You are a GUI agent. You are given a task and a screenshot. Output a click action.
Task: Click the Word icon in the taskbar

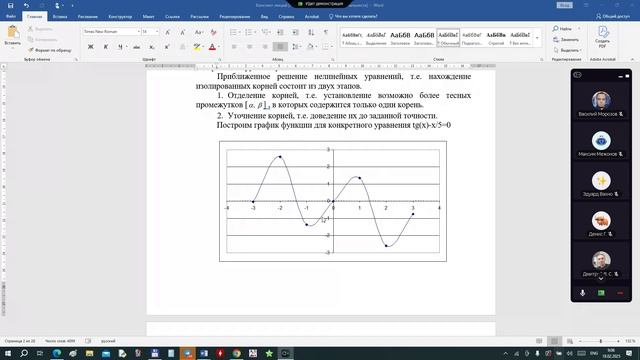204,353
